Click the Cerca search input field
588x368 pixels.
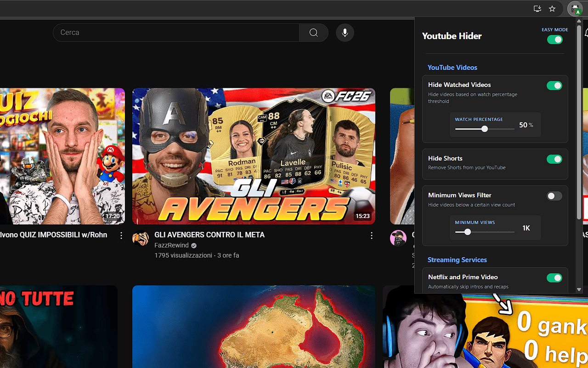pos(175,32)
